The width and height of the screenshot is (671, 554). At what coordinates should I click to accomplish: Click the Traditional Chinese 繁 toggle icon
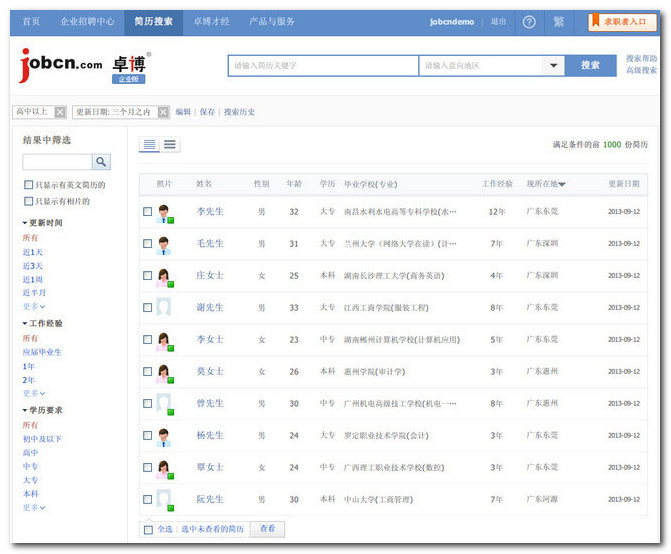(558, 21)
